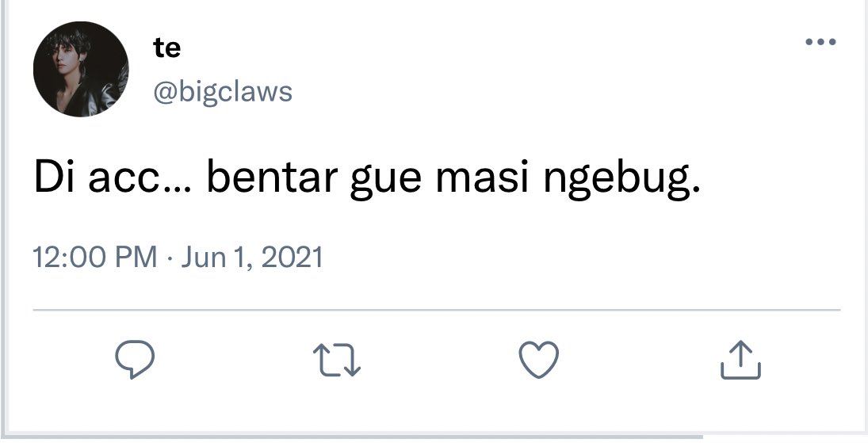View the profile picture of te

coord(81,69)
